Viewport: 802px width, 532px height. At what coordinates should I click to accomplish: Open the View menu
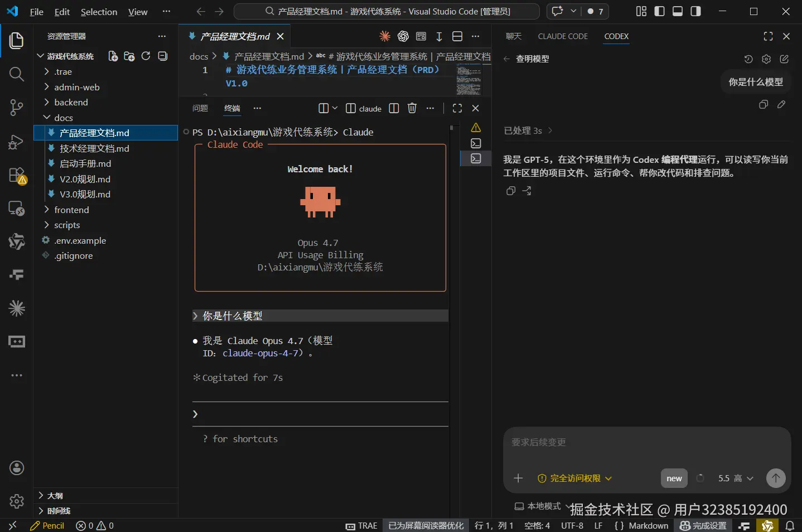(138, 12)
